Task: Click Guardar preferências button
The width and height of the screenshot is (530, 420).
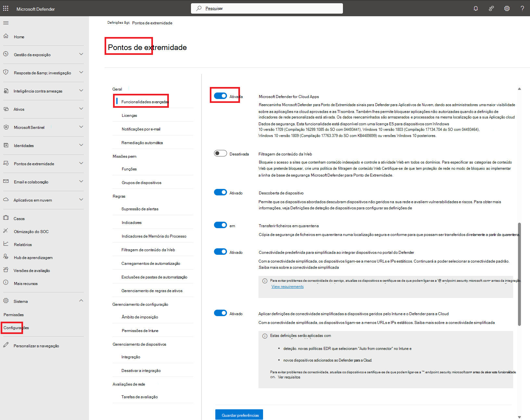Action: 239,415
